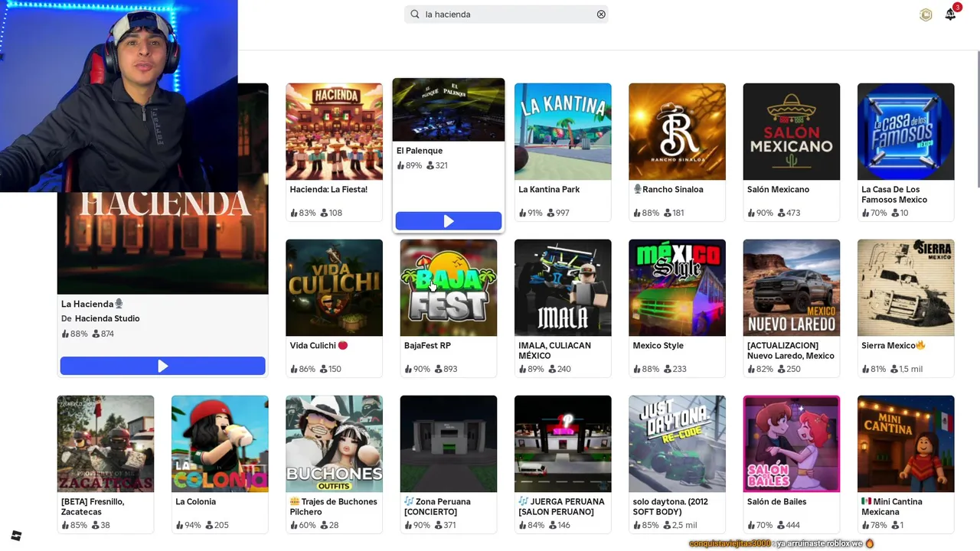
Task: Select the Rancho Sinaloa game tile
Action: click(677, 152)
